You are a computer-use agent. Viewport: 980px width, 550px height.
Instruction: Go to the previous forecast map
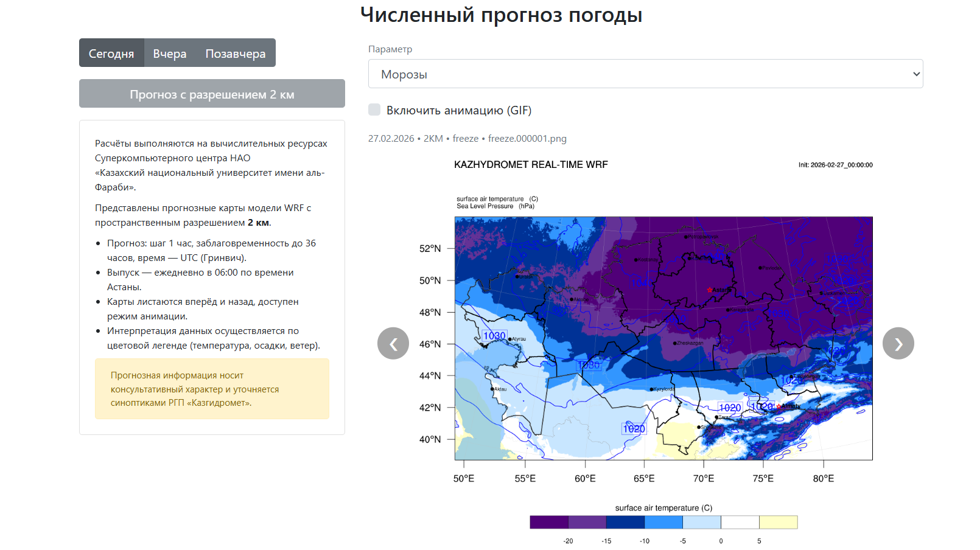coord(393,344)
